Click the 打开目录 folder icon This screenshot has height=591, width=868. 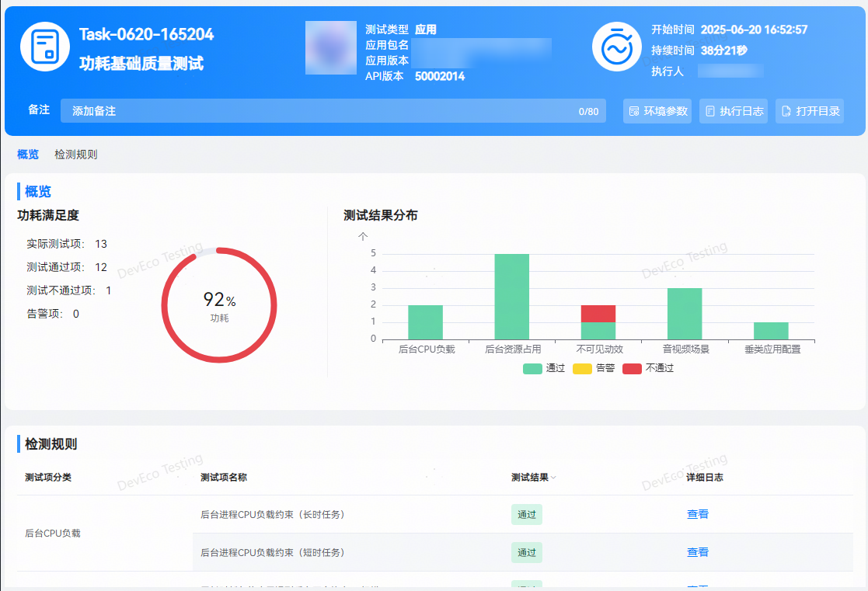coord(786,111)
